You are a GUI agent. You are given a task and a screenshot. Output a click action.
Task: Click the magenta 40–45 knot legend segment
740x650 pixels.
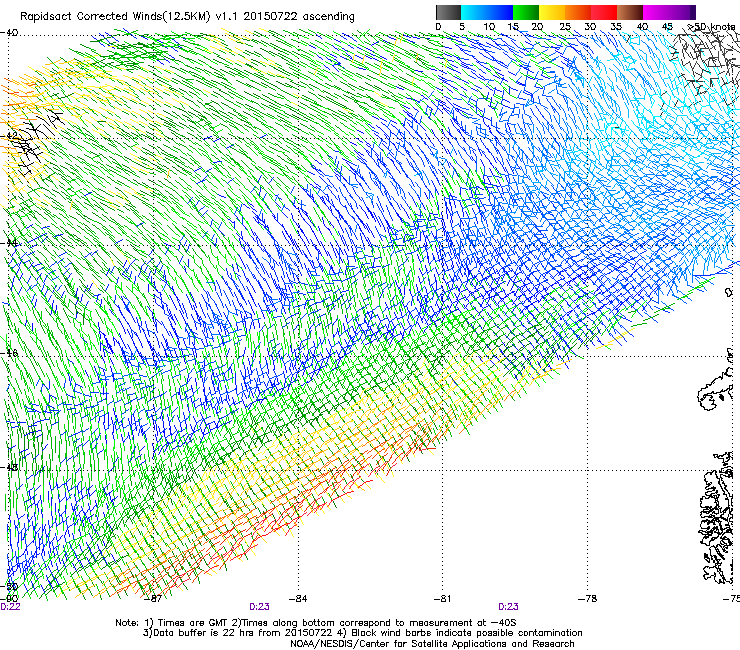click(656, 12)
